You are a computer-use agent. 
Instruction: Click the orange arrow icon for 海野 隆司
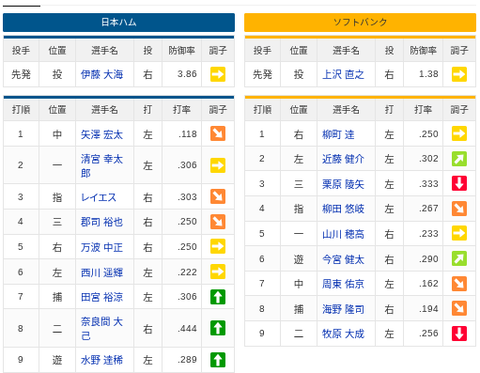tap(459, 309)
